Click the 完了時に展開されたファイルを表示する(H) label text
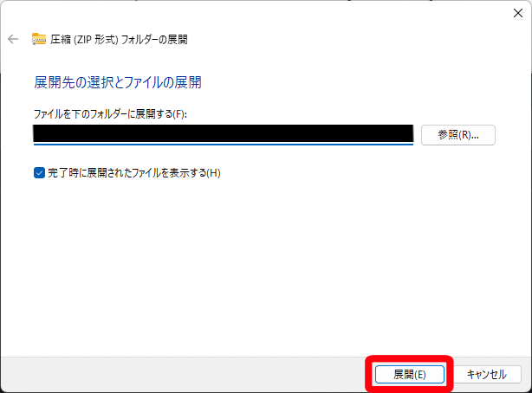Viewport: 532px width, 393px height. pos(134,173)
